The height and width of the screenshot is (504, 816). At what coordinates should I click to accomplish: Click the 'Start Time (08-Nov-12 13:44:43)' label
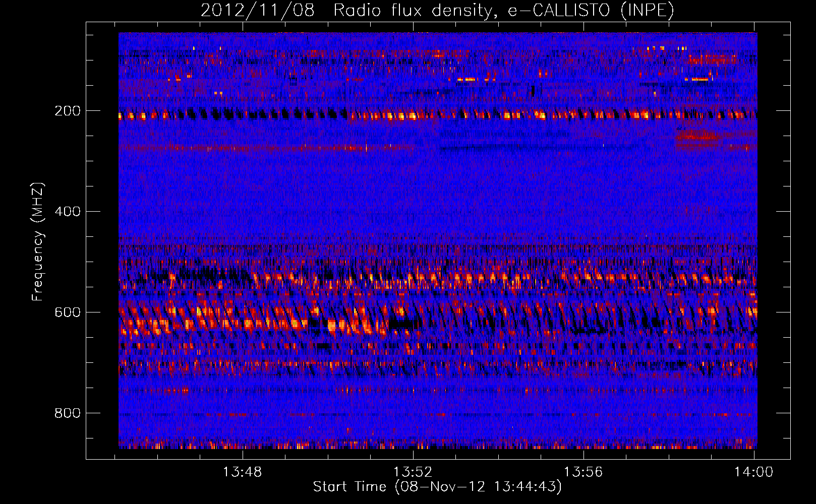[437, 487]
